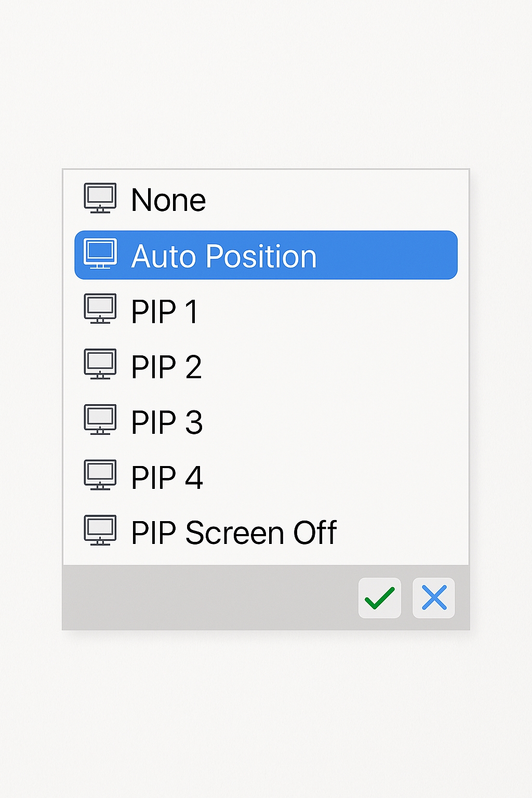Cancel the dialog with the X button
The height and width of the screenshot is (798, 532).
pos(434,598)
